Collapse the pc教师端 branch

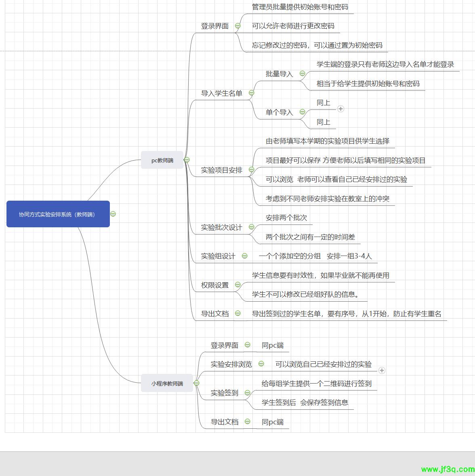[x=187, y=160]
